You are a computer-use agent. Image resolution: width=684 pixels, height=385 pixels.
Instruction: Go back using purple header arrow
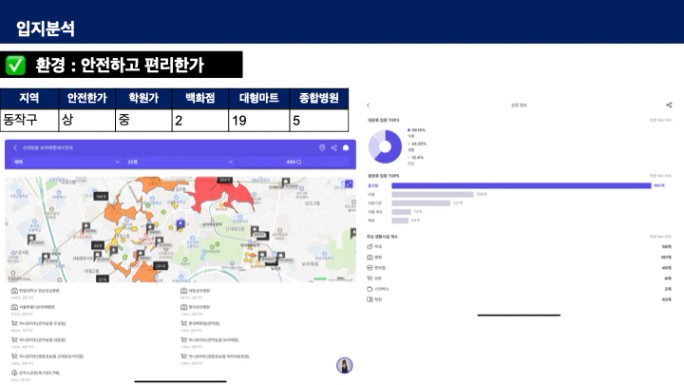(x=15, y=148)
